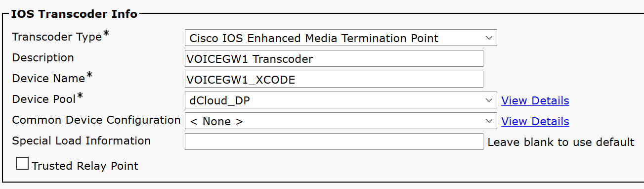Expand the Device Pool dropdown showing dCloud_DP
The height and width of the screenshot is (189, 644).
coord(341,100)
